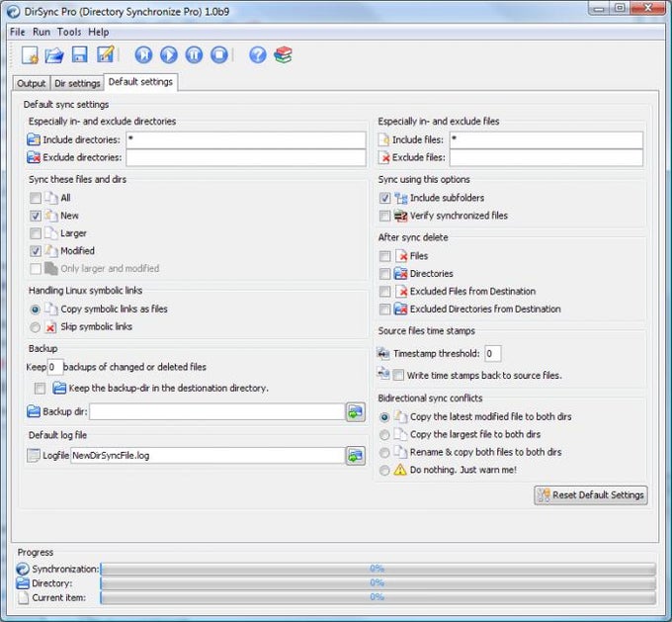Browse for the log file
Image resolution: width=672 pixels, height=622 pixels.
(356, 456)
